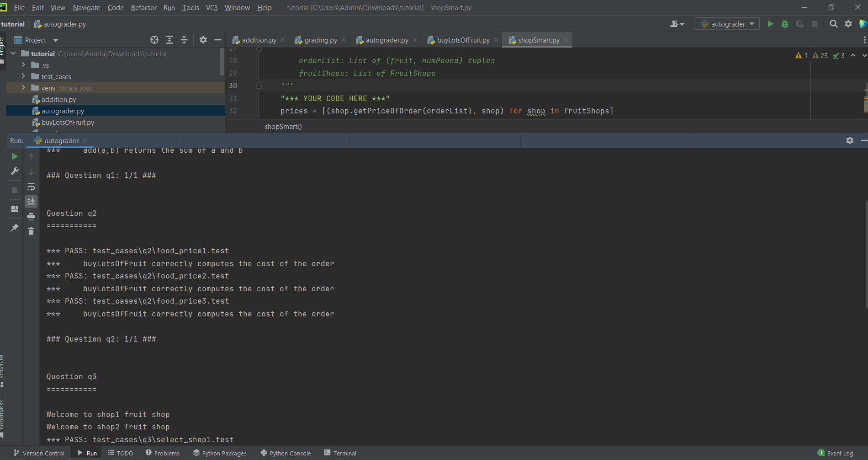The width and height of the screenshot is (868, 460).
Task: Clear the Run console output with trash icon
Action: click(31, 231)
